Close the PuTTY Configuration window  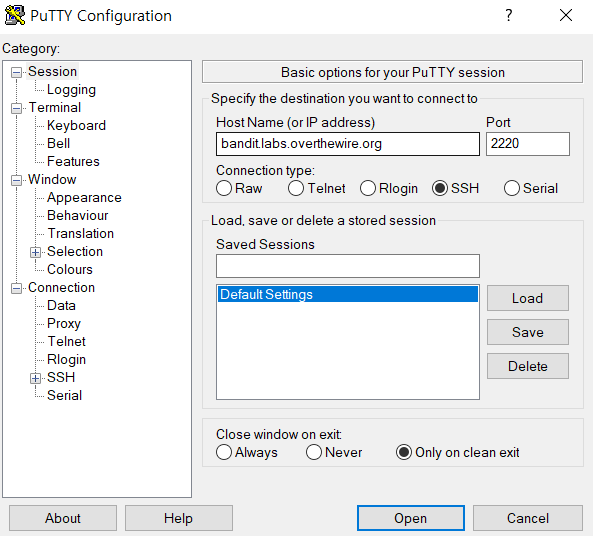[x=566, y=16]
